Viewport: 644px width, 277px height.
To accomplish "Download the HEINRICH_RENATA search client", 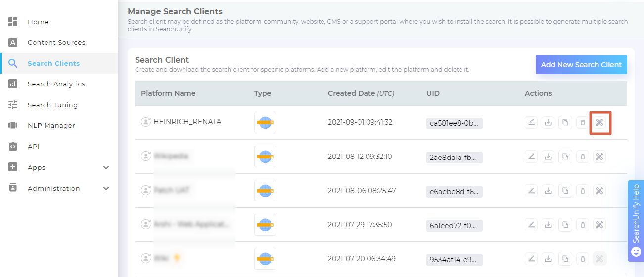I will (x=548, y=122).
